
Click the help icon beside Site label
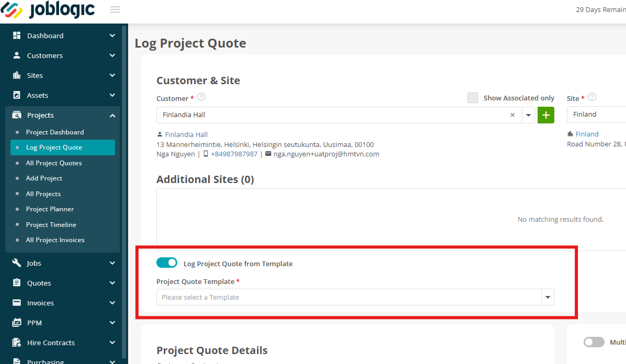coord(593,97)
